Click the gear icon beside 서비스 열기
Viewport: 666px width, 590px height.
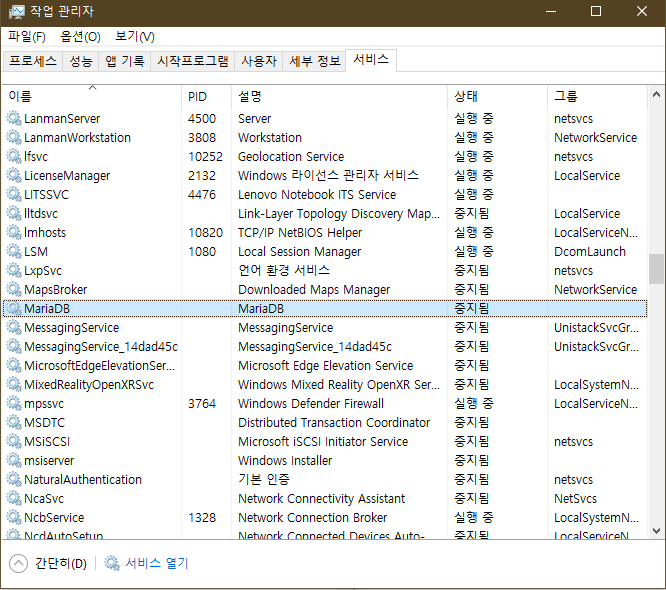(112, 563)
